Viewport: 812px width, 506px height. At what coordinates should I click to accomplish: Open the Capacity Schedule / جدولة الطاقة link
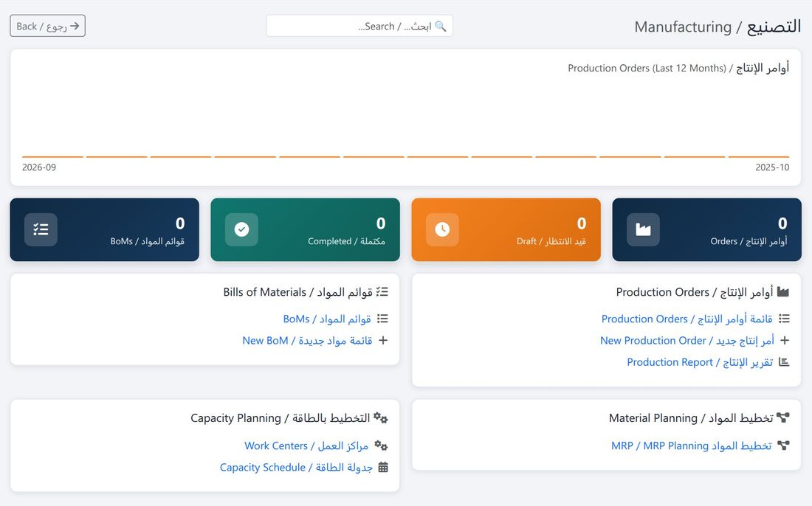point(296,467)
